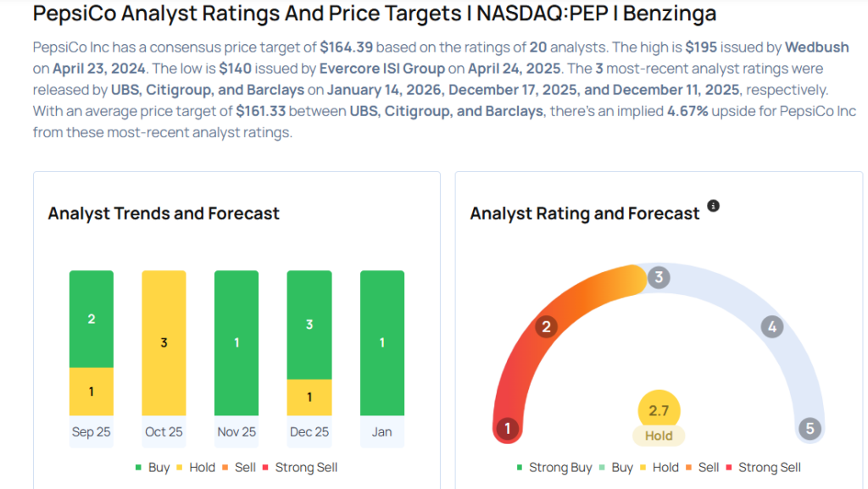Select the Oct 25 yellow Hold bar
Viewport: 868px width, 489px height.
pyautogui.click(x=164, y=343)
